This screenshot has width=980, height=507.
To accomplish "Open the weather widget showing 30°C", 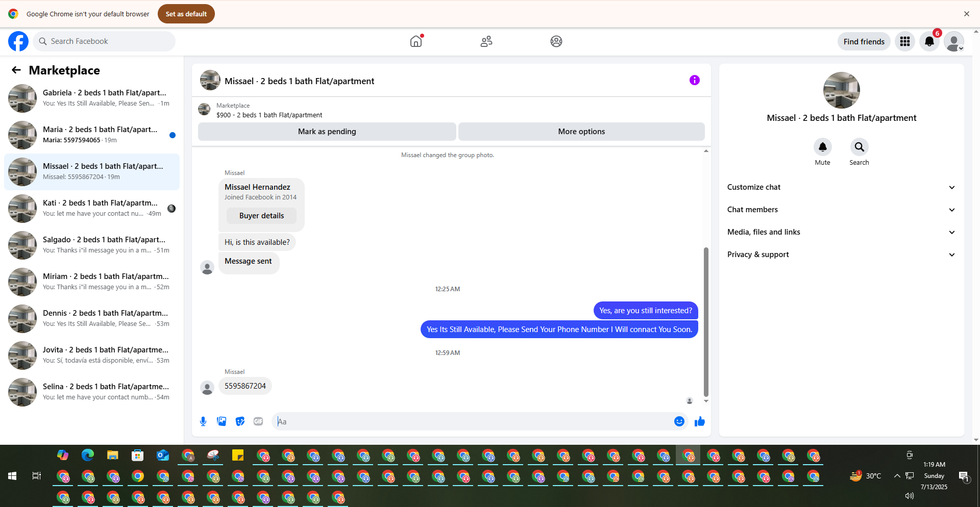I will point(866,476).
